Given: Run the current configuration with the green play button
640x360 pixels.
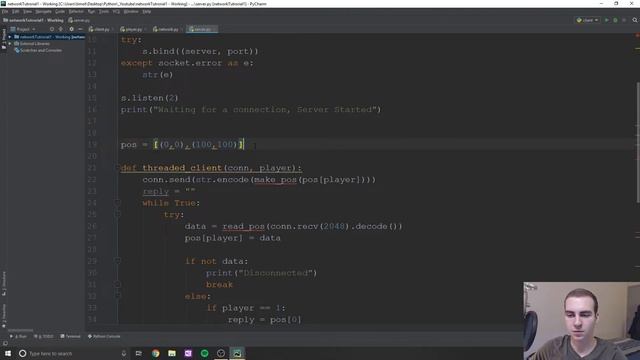Looking at the screenshot, I should coord(607,20).
